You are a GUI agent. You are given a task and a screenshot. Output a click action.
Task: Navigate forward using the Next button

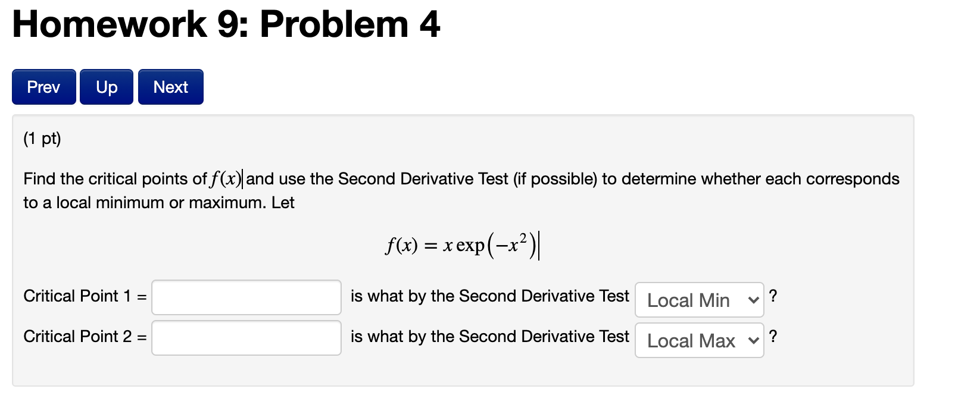click(170, 87)
